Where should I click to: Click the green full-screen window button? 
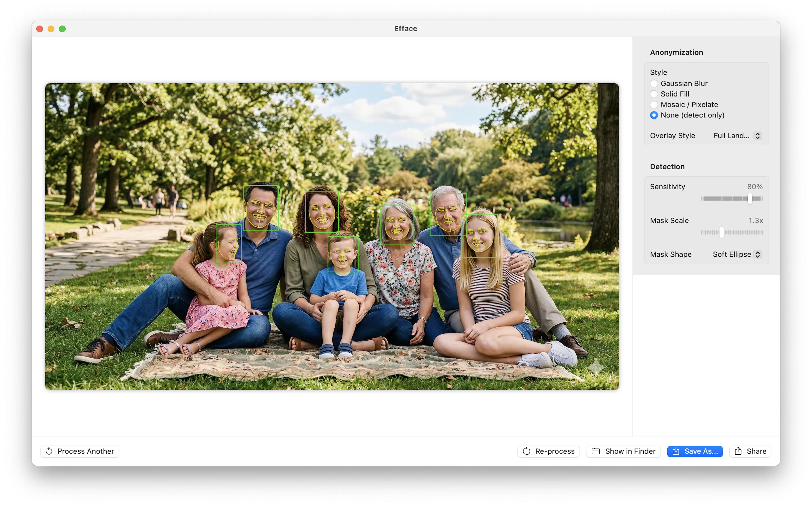pos(62,29)
